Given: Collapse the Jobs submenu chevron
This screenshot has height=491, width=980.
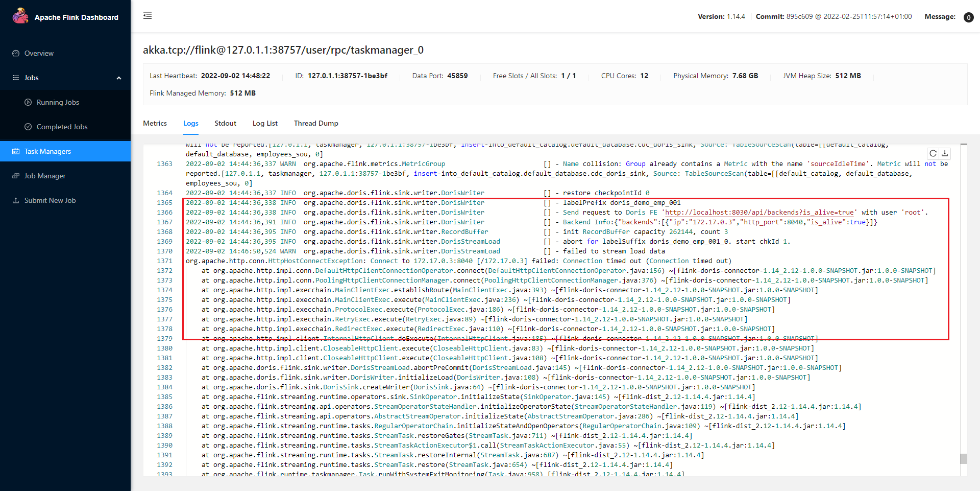Looking at the screenshot, I should point(119,78).
